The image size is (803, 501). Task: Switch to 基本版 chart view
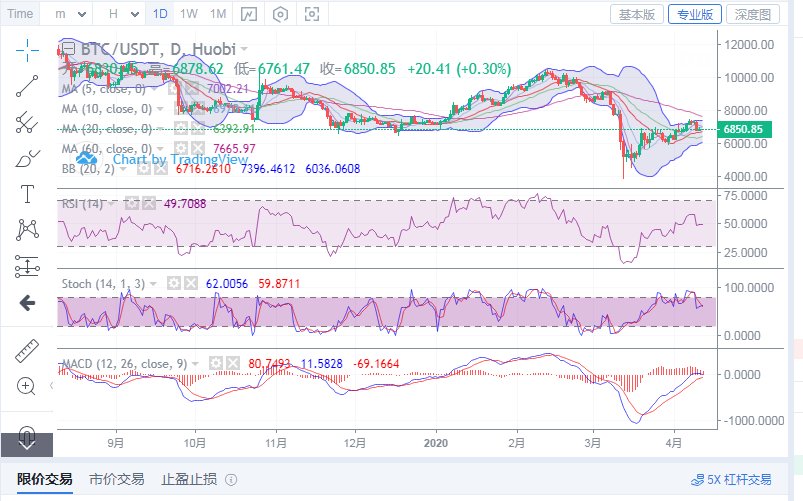pos(637,14)
